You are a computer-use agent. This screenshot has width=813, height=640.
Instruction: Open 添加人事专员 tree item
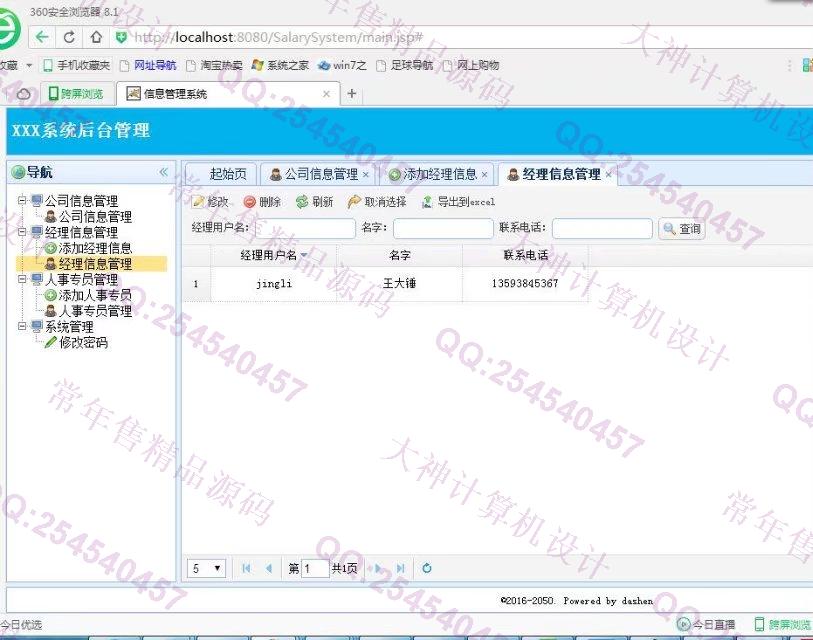tap(88, 295)
